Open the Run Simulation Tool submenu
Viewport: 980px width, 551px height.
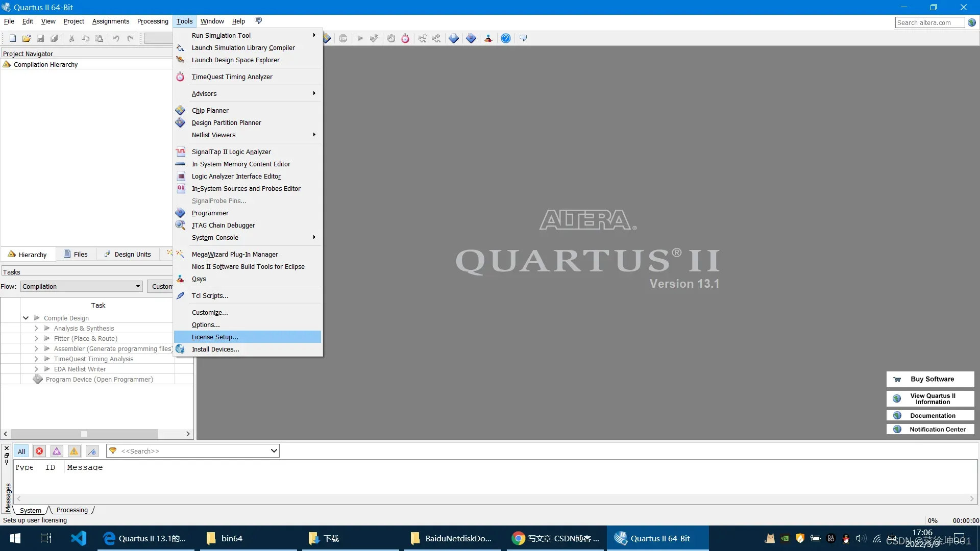point(248,35)
